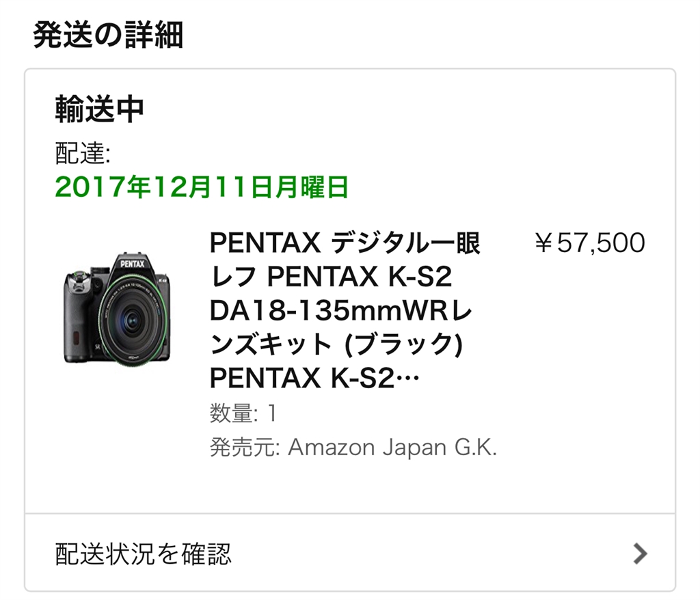
Task: Click the 発売元 seller label
Action: [244, 447]
